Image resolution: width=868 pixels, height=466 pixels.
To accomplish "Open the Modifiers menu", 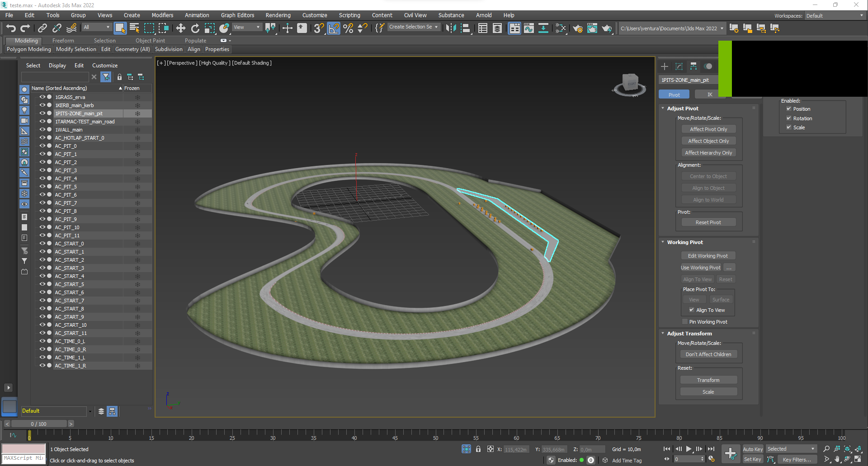I will point(162,15).
